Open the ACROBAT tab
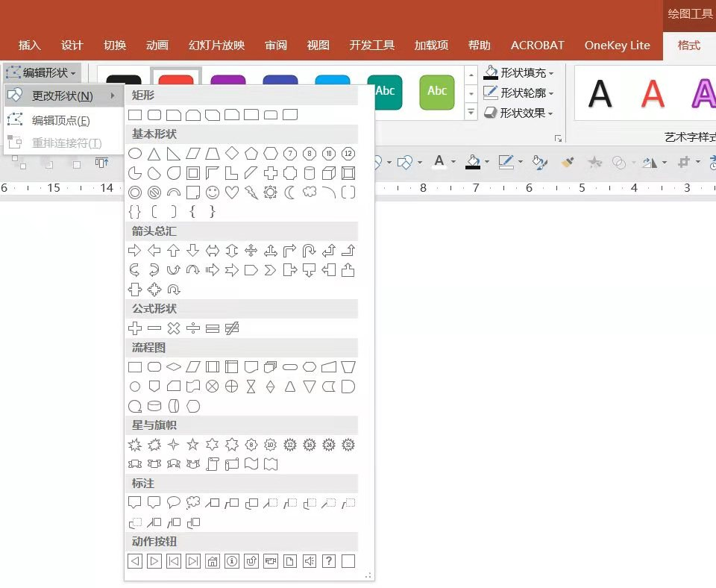 [538, 46]
